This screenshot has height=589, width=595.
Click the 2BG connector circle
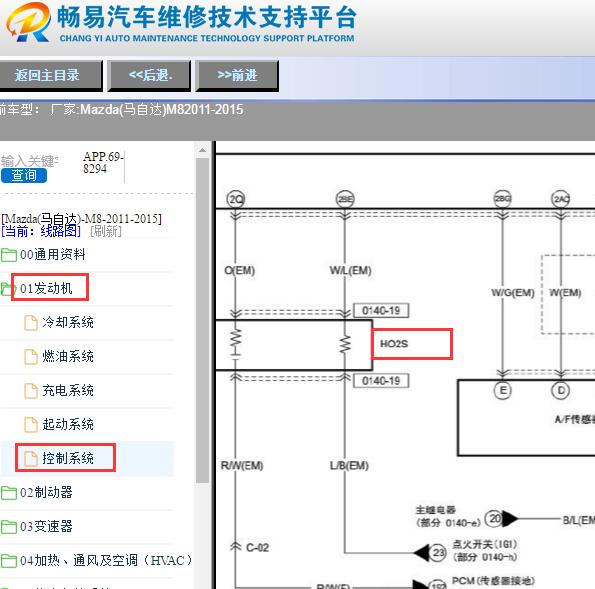[502, 199]
